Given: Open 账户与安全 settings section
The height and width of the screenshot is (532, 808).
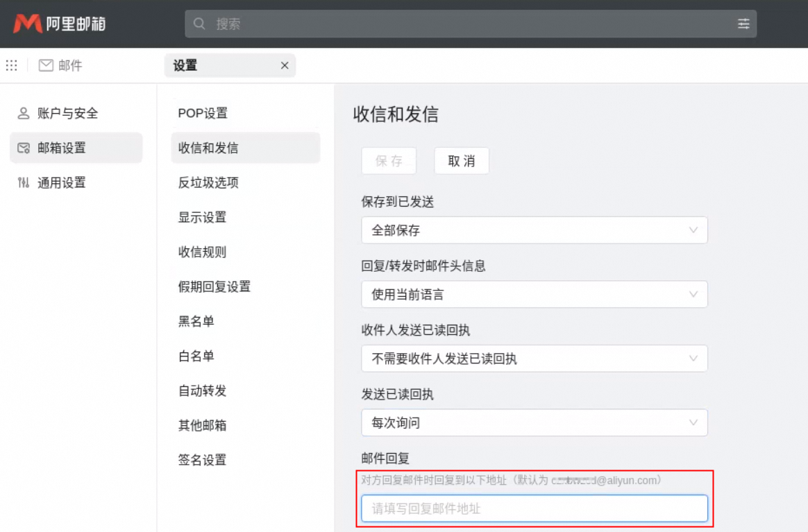Looking at the screenshot, I should tap(67, 113).
